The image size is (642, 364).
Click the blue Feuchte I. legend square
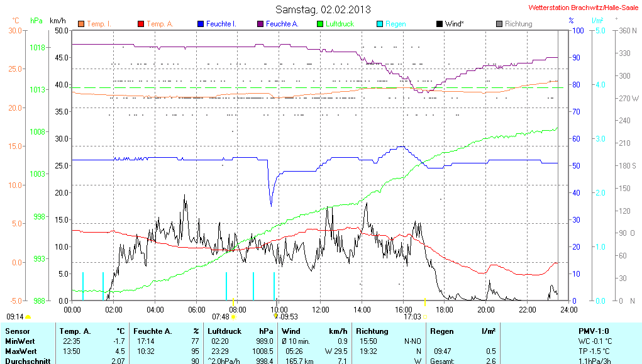point(201,24)
